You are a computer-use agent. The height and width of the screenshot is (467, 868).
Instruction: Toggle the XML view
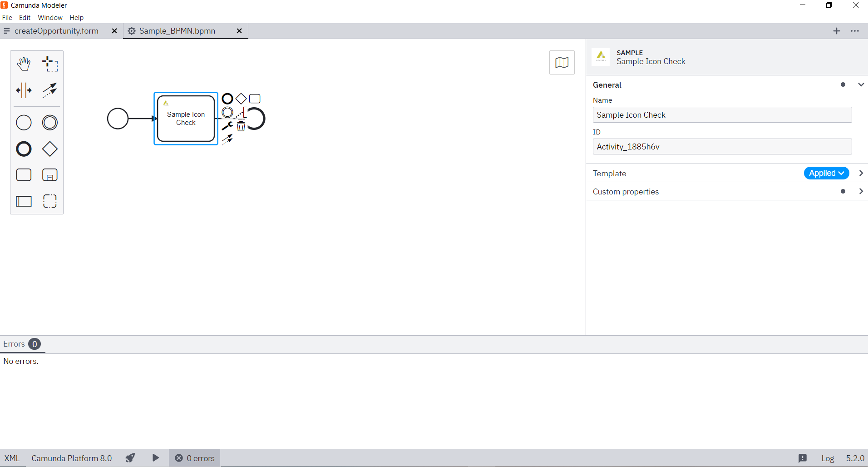[12, 458]
